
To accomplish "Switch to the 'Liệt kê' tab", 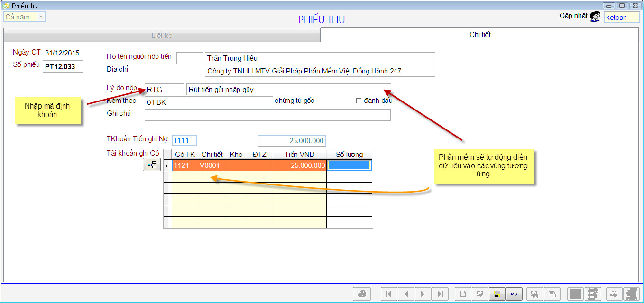I will pyautogui.click(x=162, y=36).
